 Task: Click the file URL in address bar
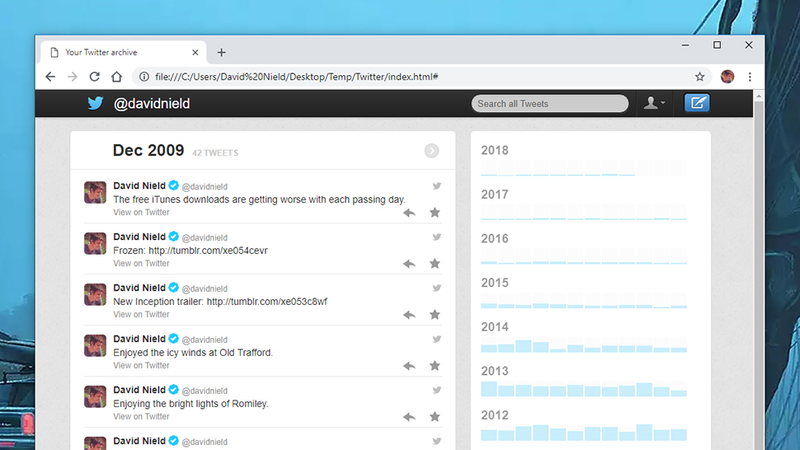(x=296, y=77)
